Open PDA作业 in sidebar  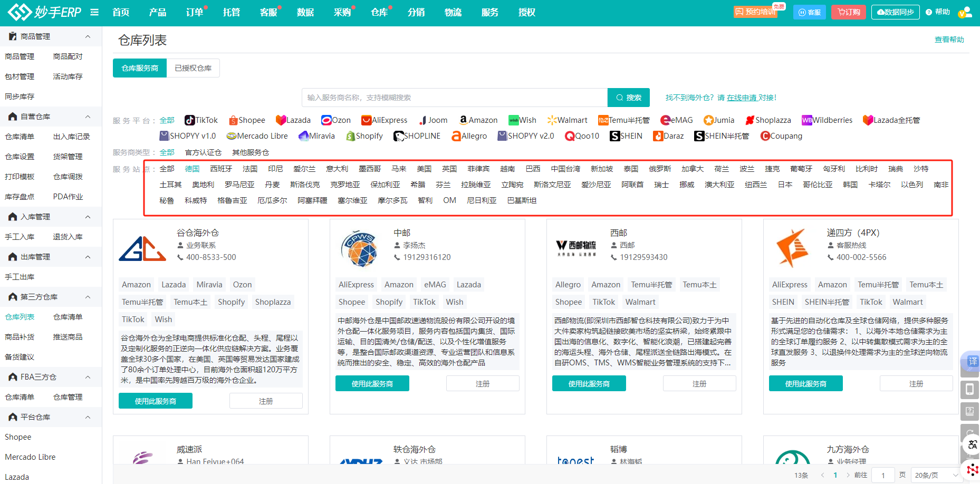[x=68, y=197]
